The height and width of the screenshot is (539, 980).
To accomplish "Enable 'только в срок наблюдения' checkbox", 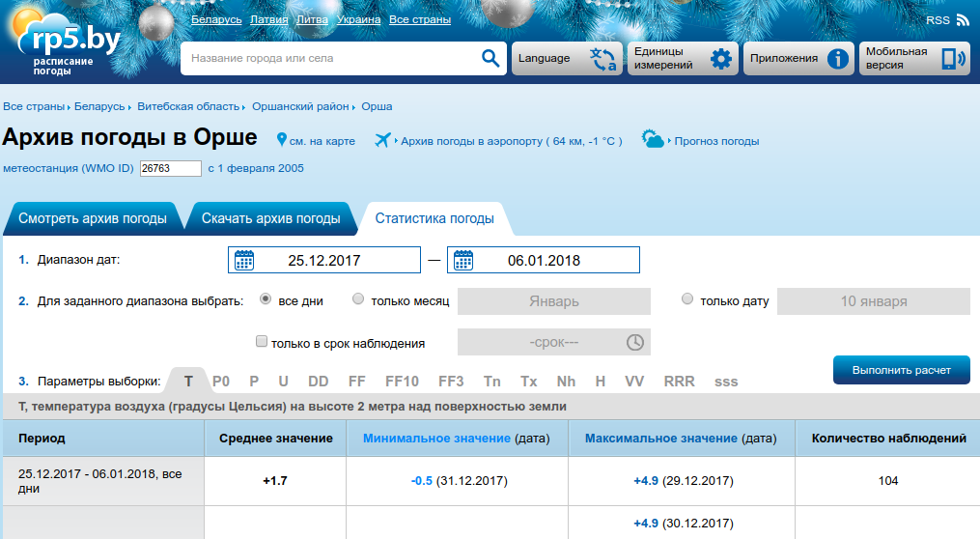I will coord(261,342).
